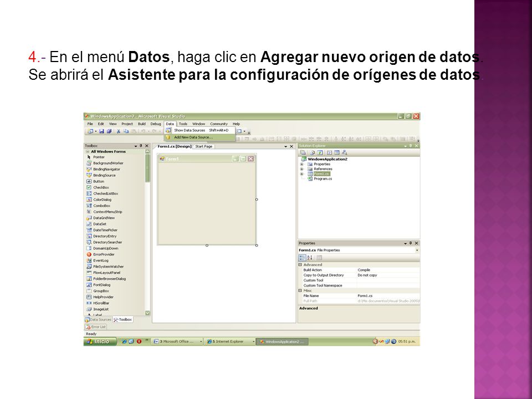Viewport: 532px width, 399px height.
Task: Toggle Alphabetical sort in Properties panel
Action: point(310,258)
